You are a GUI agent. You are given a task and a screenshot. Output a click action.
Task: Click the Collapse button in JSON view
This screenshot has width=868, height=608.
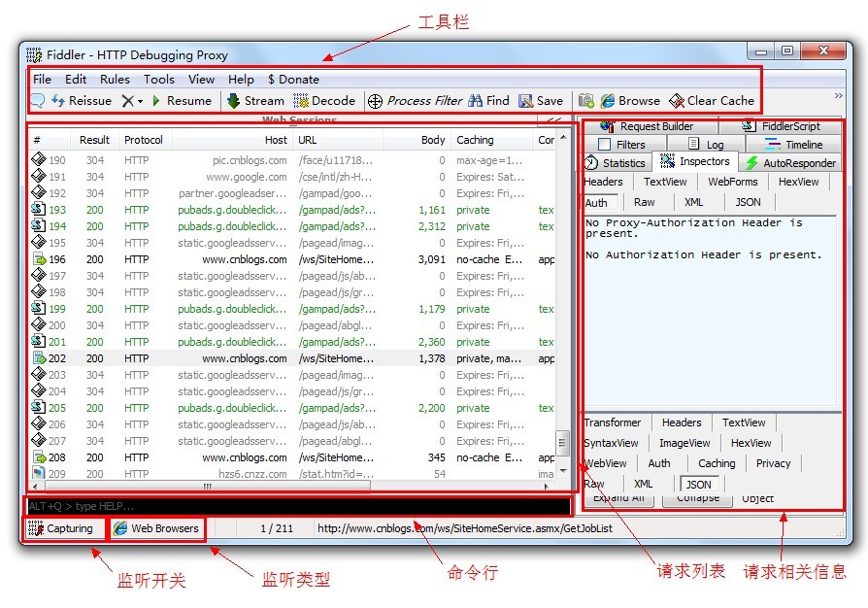click(698, 499)
